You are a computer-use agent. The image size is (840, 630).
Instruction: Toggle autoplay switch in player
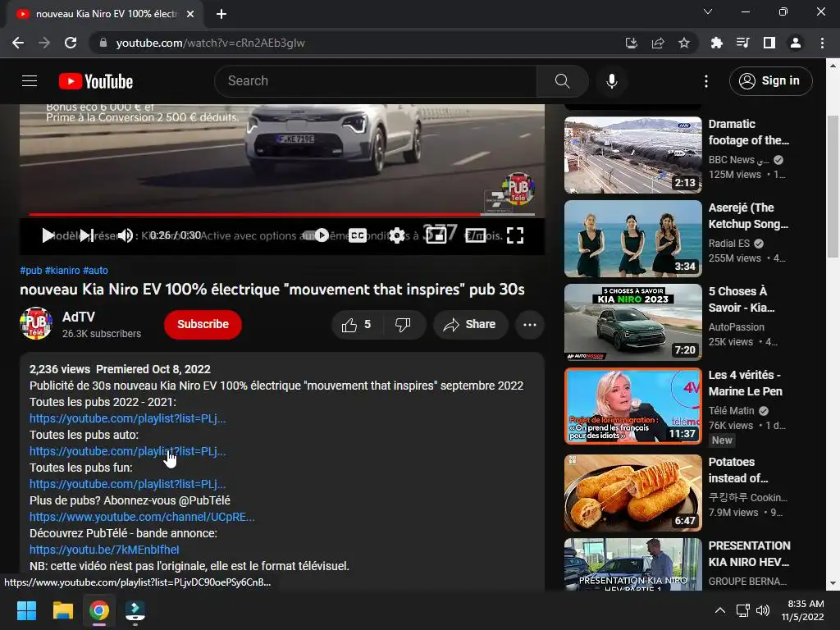click(x=316, y=235)
